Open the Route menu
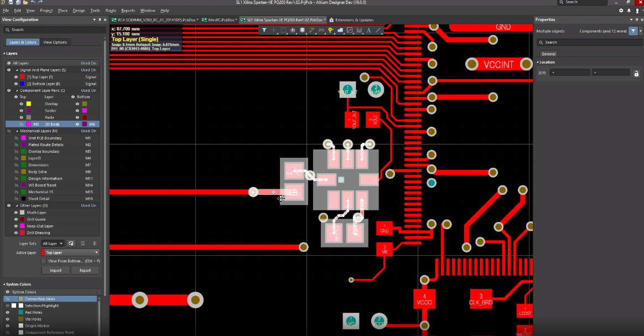The width and height of the screenshot is (644, 336). pyautogui.click(x=111, y=11)
